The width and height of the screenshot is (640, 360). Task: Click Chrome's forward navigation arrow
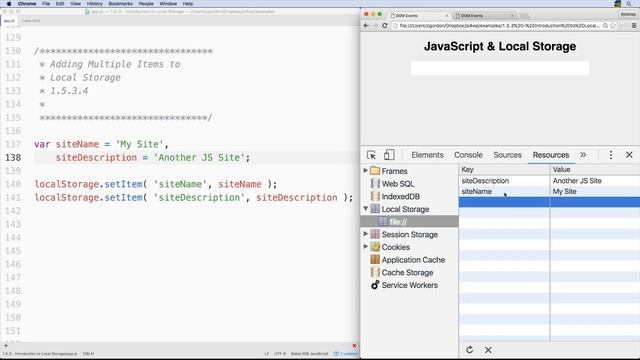coord(375,25)
